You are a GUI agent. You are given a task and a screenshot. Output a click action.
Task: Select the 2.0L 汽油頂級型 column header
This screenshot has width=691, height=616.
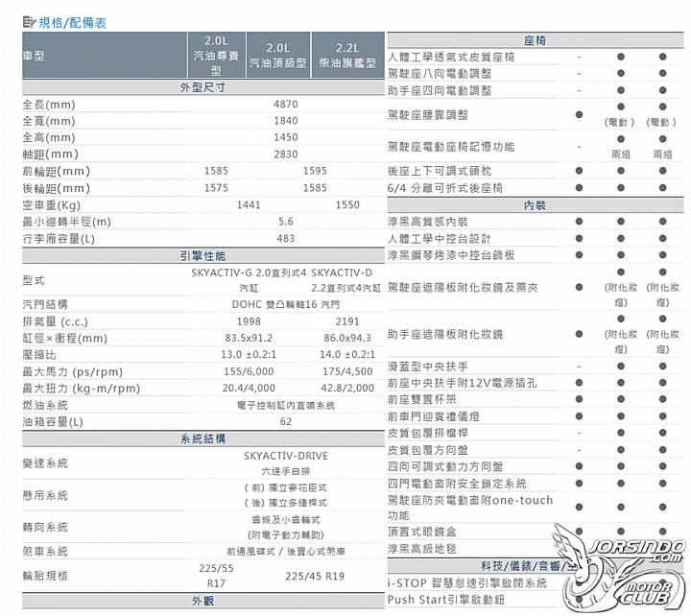[x=278, y=56]
